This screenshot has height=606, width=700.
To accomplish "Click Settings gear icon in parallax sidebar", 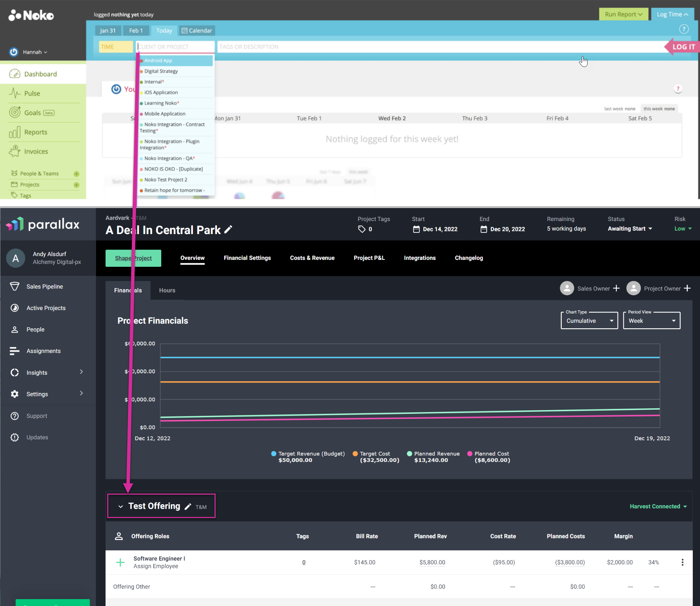I will pyautogui.click(x=14, y=394).
